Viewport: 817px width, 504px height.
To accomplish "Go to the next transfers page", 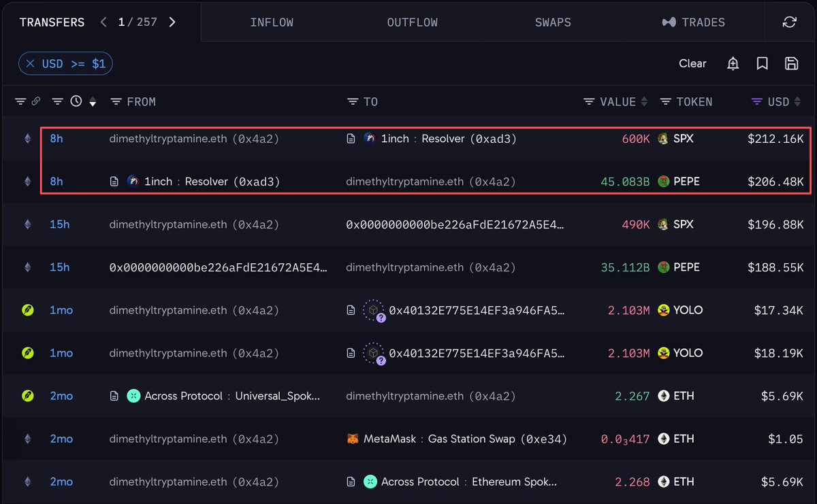I will click(172, 22).
